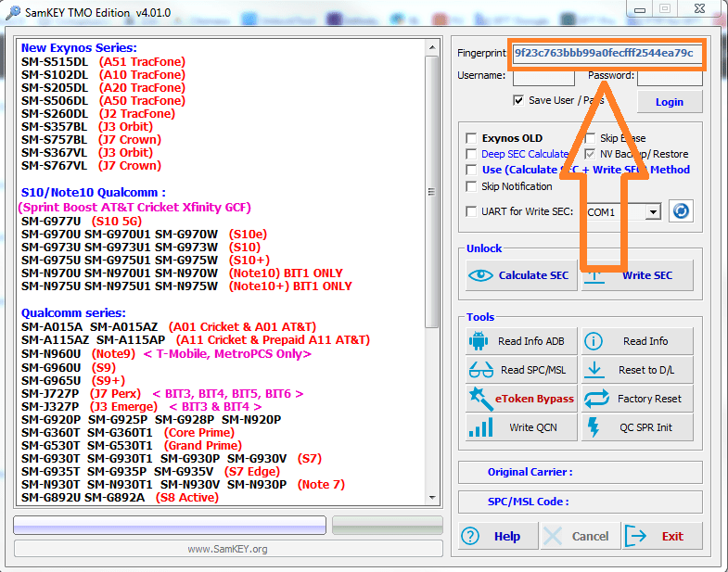The height and width of the screenshot is (572, 728).
Task: Click the Read Info circle icon
Action: [x=593, y=341]
